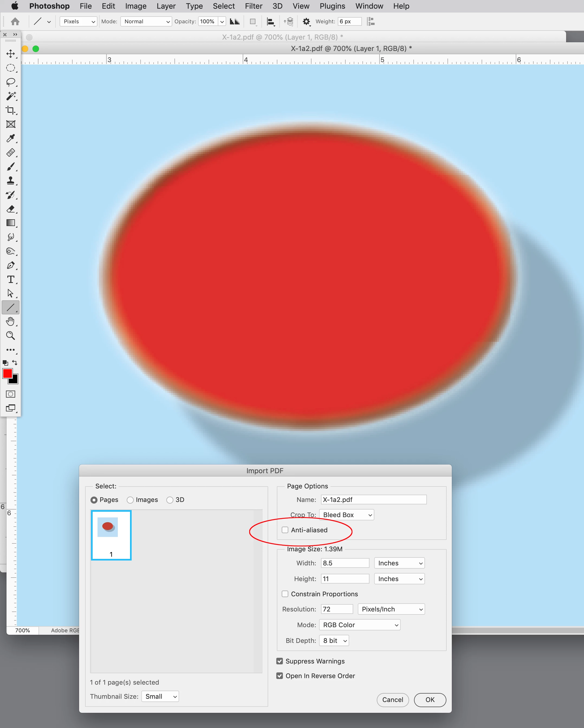Select the Magic Wand tool
This screenshot has width=584, height=728.
click(x=11, y=96)
